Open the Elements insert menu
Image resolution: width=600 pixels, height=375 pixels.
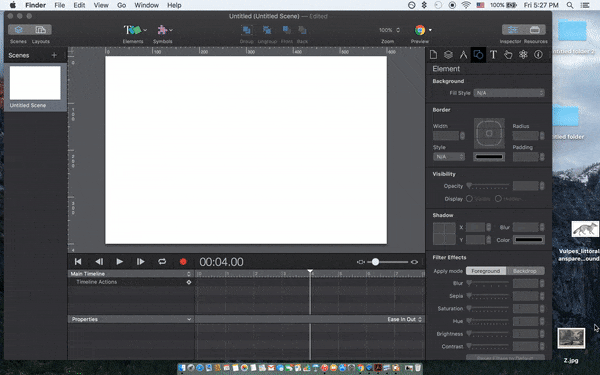(x=135, y=30)
